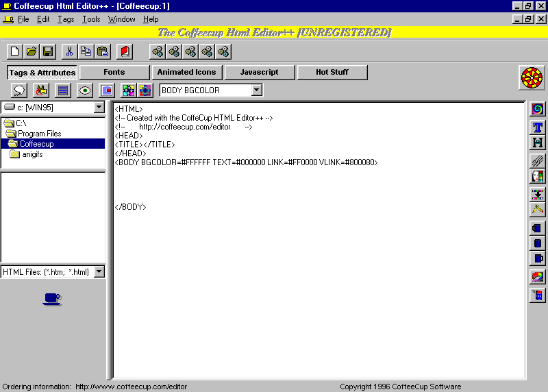This screenshot has width=548, height=392.
Task: Click the ordering information URL in status bar
Action: (131, 387)
